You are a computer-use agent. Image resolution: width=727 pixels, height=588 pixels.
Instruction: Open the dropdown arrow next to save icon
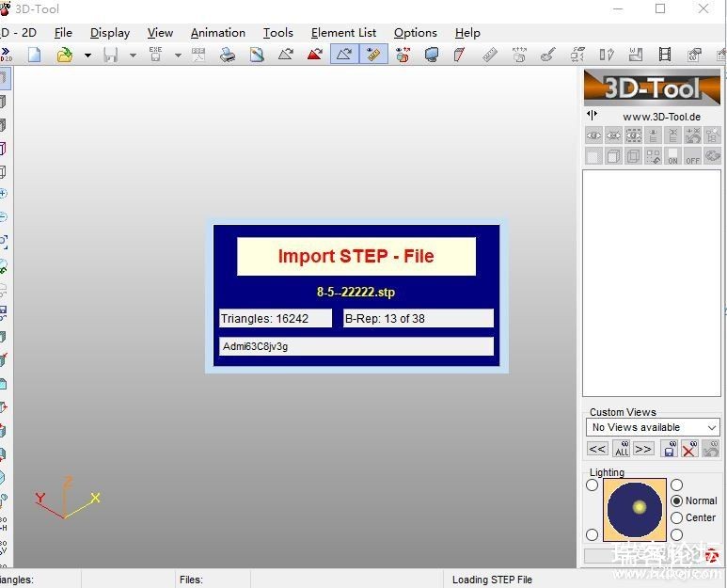(x=133, y=56)
